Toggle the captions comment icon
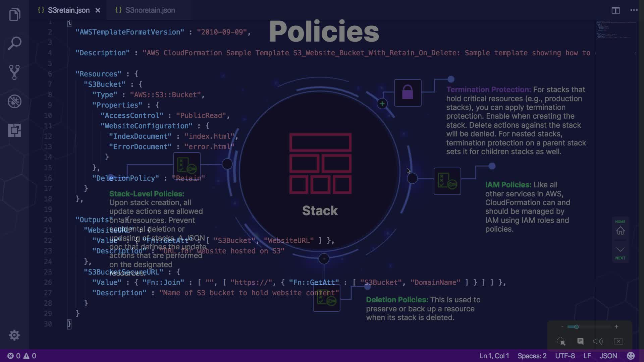This screenshot has height=362, width=644. pyautogui.click(x=580, y=341)
